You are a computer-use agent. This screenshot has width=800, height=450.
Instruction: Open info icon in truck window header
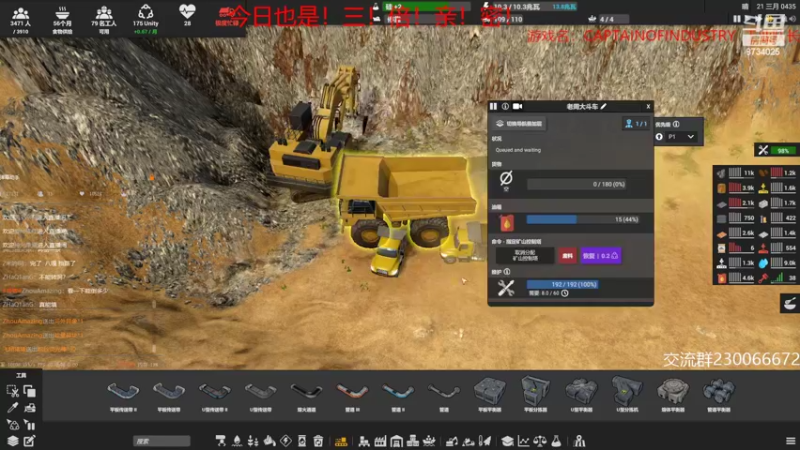pyautogui.click(x=505, y=106)
